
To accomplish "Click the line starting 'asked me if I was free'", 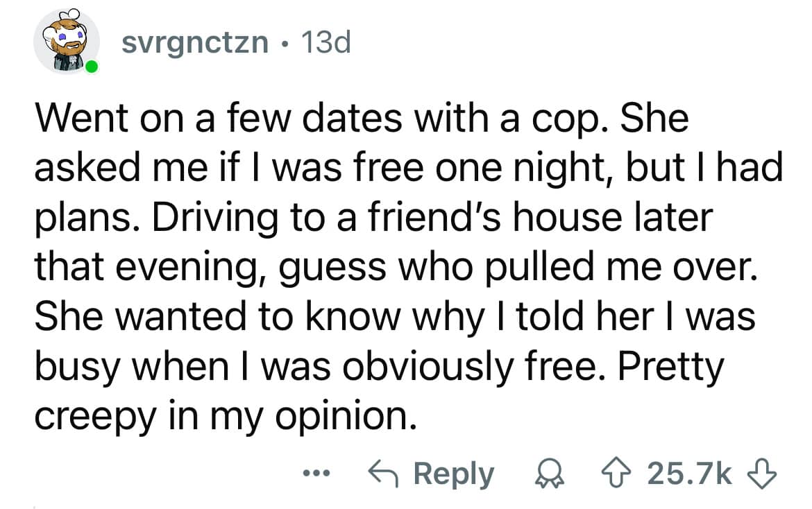I will coord(408,169).
